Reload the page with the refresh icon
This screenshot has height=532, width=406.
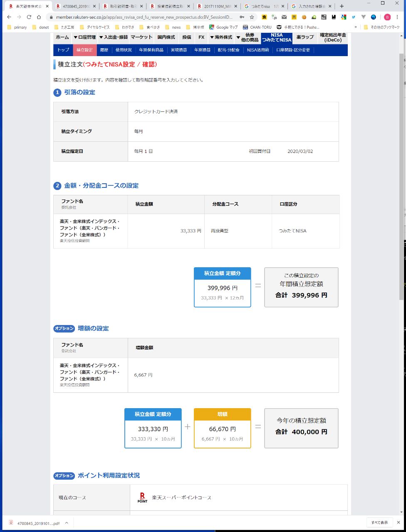coord(29,17)
